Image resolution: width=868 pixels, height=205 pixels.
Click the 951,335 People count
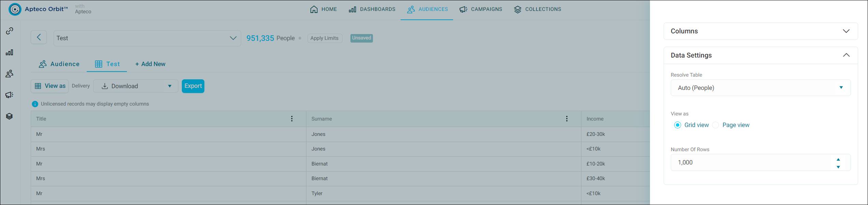[x=271, y=38]
